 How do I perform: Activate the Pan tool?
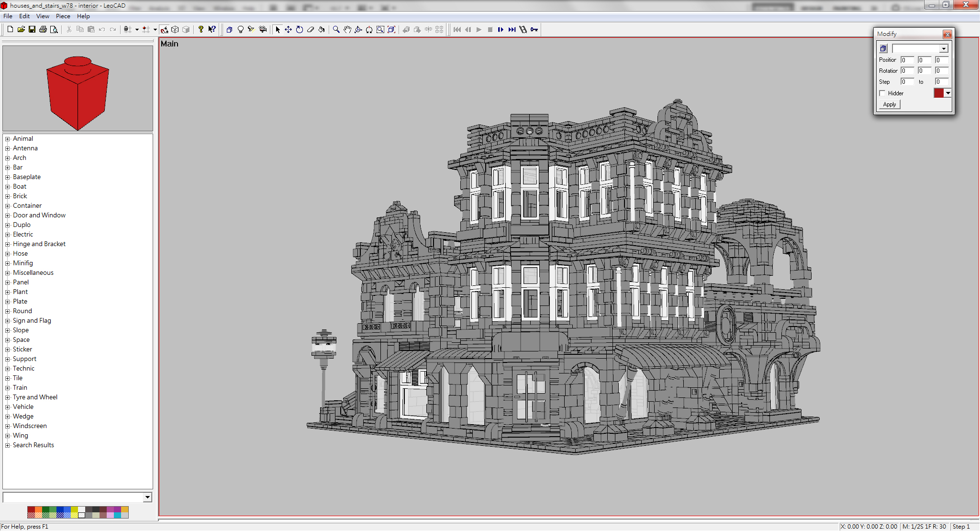pos(347,29)
